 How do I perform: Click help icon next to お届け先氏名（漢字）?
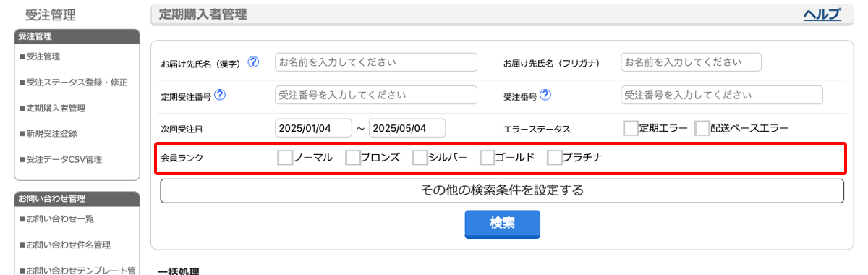[x=253, y=62]
